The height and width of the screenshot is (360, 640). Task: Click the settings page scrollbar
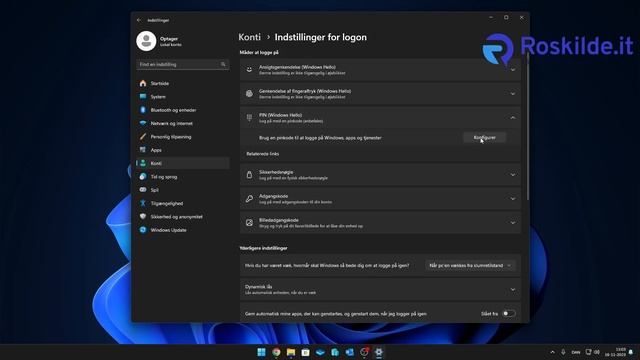pyautogui.click(x=527, y=127)
